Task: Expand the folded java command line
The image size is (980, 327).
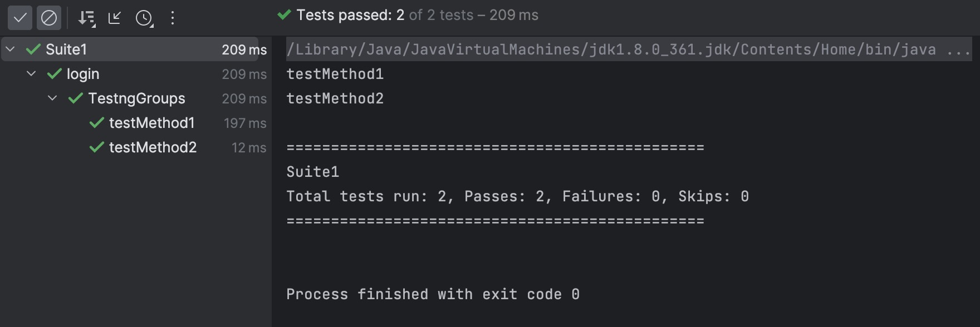Action: point(958,49)
